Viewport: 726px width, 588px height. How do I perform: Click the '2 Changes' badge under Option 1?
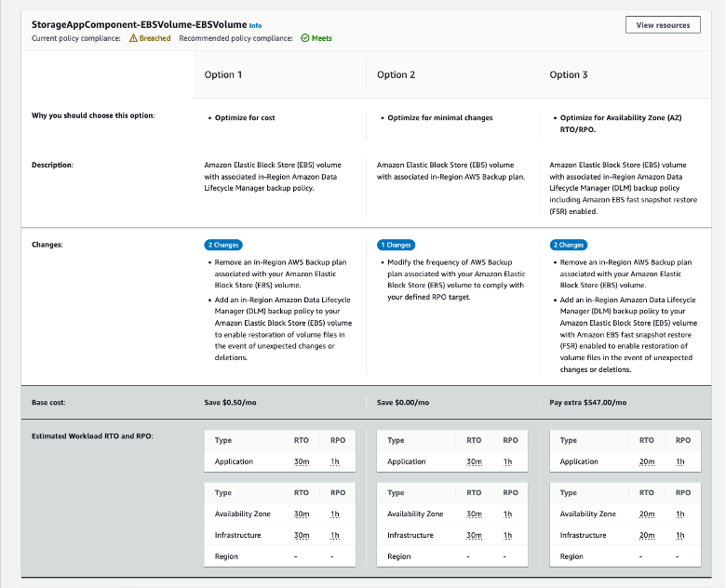(223, 245)
